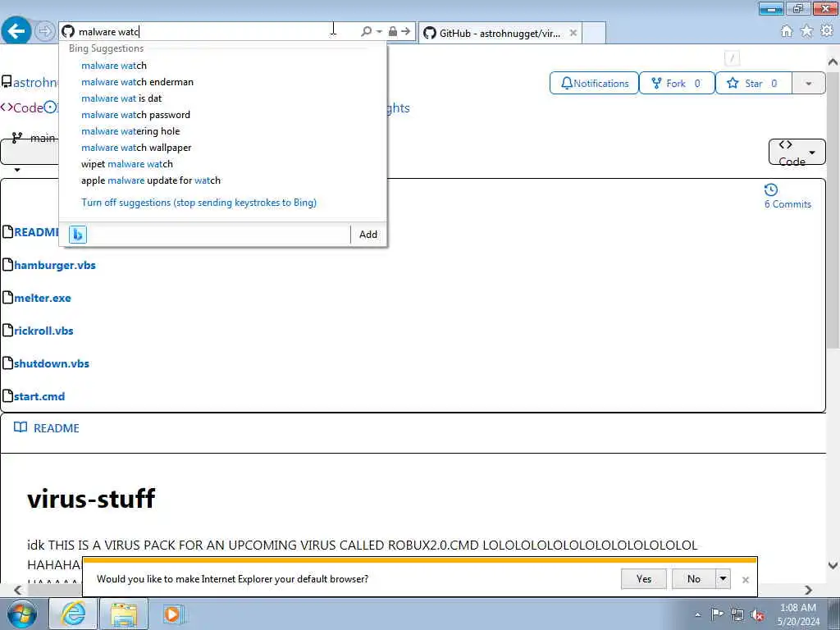Click the Action Center flag tray icon
The height and width of the screenshot is (630, 840).
point(717,614)
